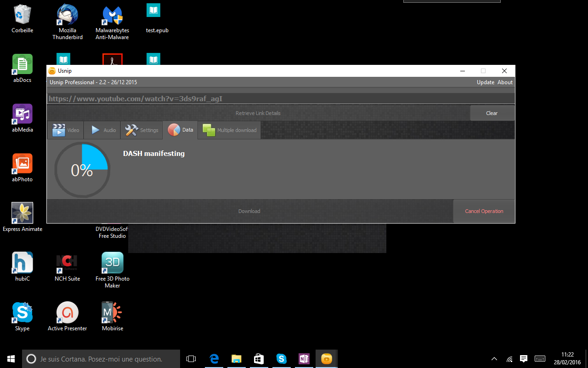Open the Corbeille recycle bin icon
The height and width of the screenshot is (368, 588).
(23, 19)
